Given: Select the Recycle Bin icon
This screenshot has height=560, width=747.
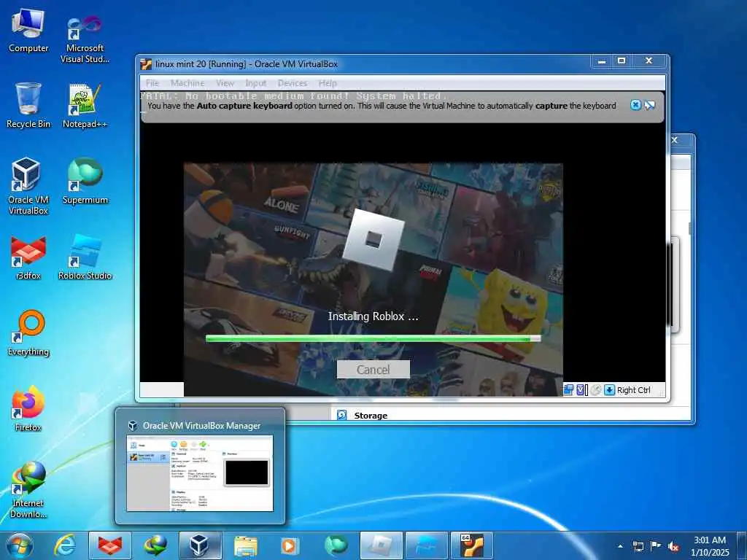Looking at the screenshot, I should pyautogui.click(x=28, y=106).
